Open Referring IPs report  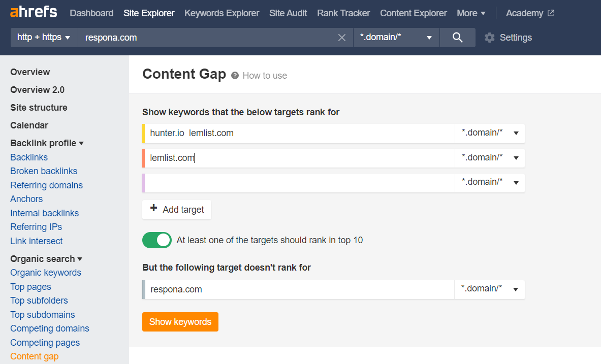coord(36,227)
